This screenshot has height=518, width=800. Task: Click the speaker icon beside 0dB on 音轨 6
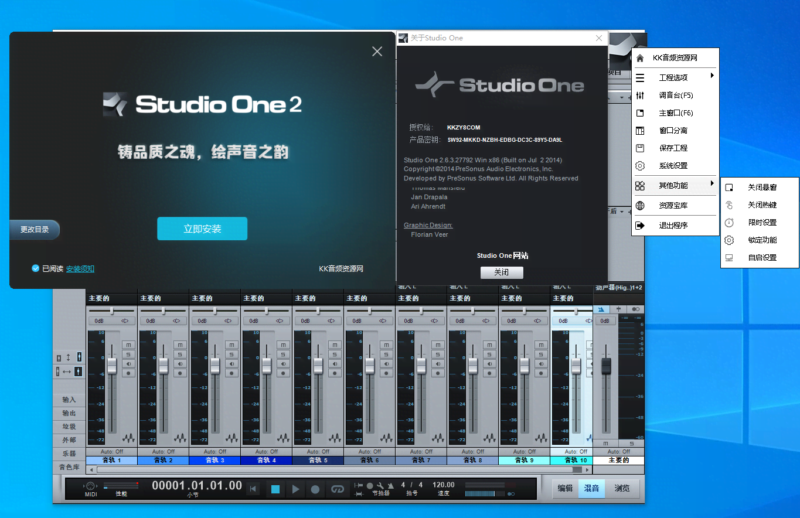[x=382, y=321]
